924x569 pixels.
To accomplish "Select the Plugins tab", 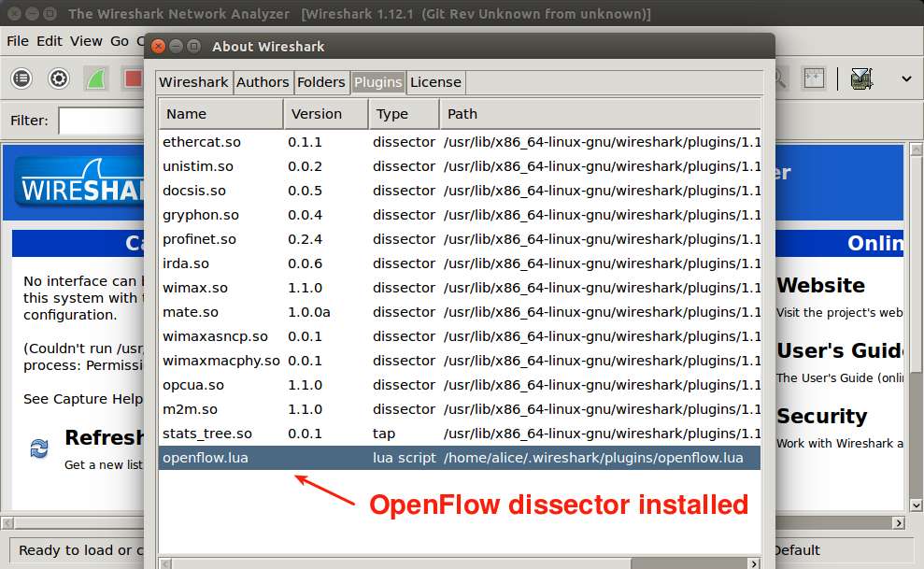I will [377, 82].
